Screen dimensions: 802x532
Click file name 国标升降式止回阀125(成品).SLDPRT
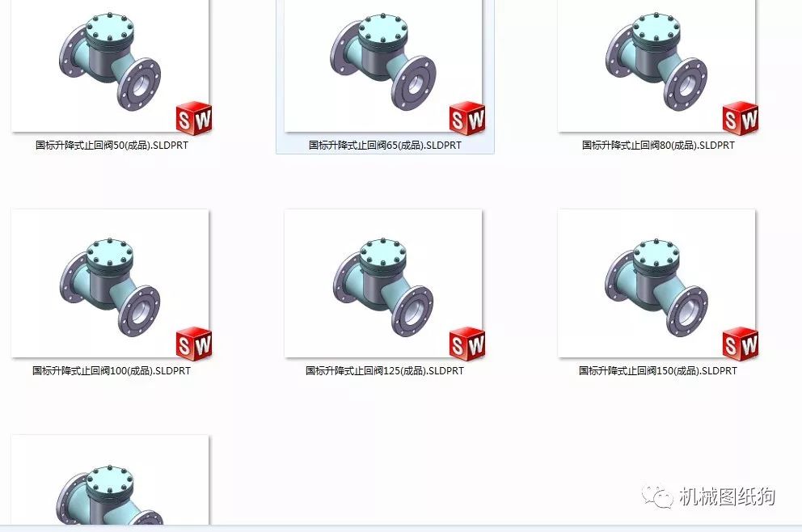point(385,371)
